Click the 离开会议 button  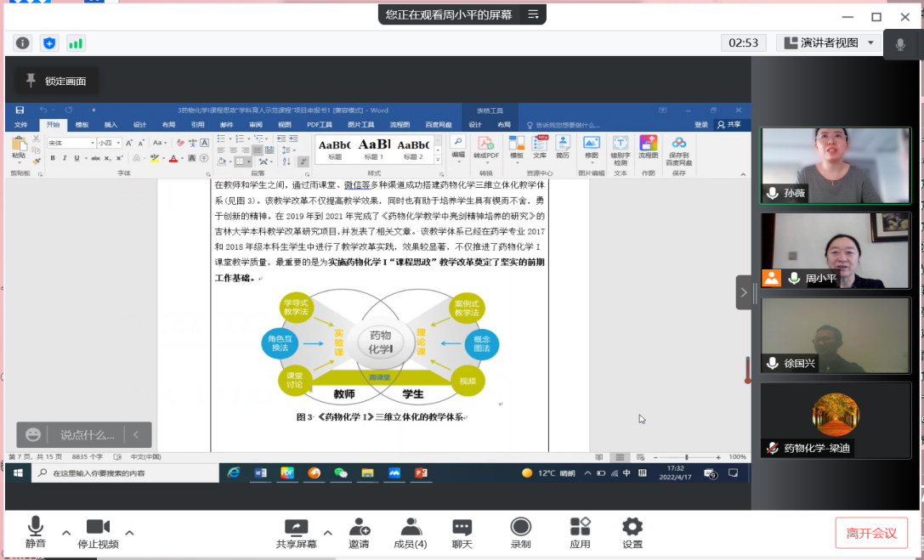pyautogui.click(x=870, y=533)
